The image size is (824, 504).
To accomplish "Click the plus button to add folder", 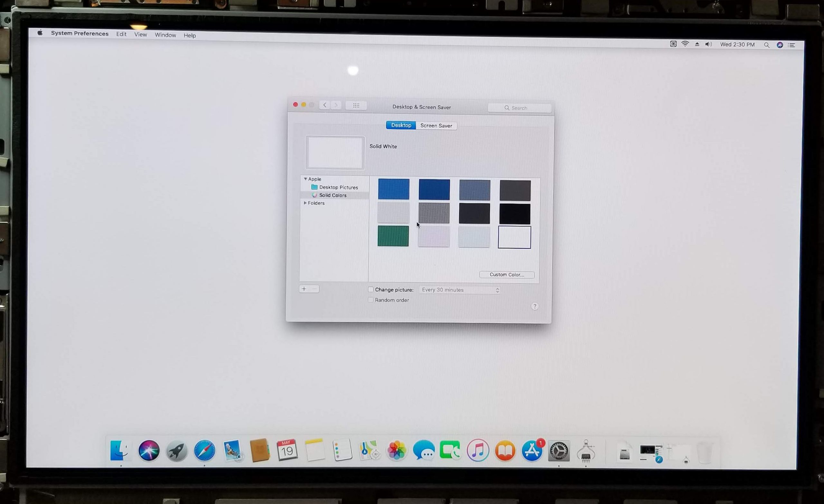I will click(x=304, y=289).
